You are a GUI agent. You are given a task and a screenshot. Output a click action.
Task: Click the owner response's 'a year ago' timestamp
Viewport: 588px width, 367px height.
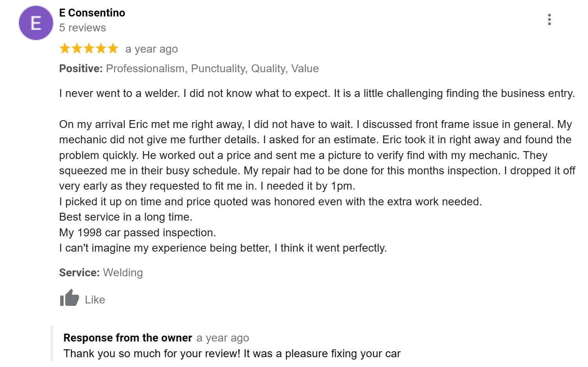point(223,338)
